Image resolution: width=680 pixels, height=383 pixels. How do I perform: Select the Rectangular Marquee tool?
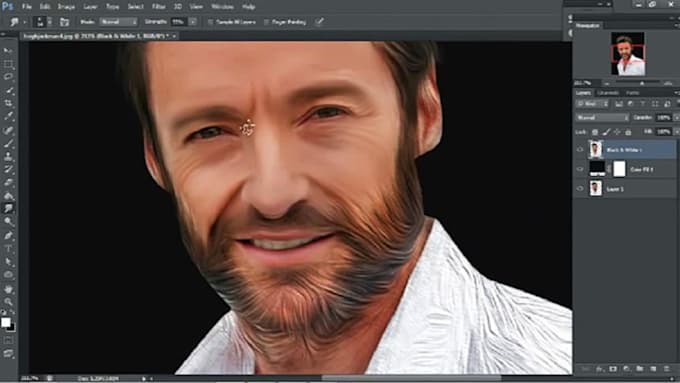[x=8, y=65]
